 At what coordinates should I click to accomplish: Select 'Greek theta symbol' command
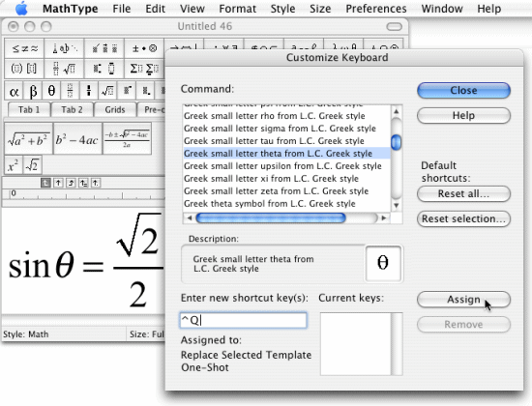point(286,204)
